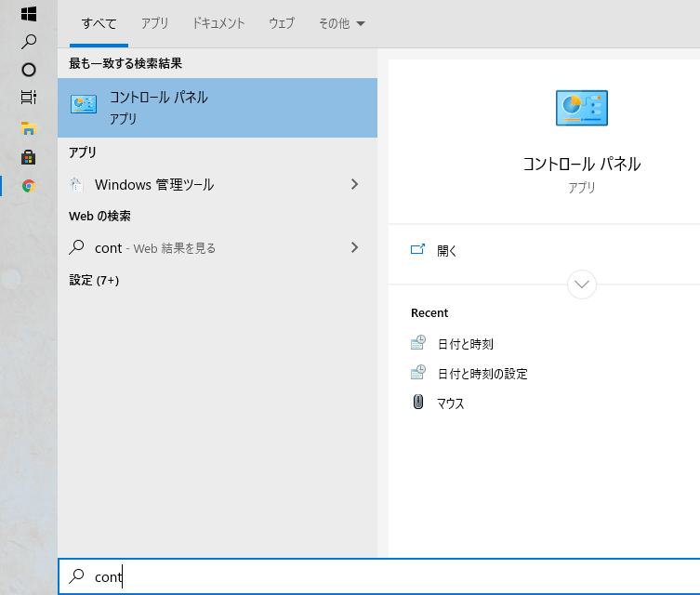This screenshot has width=700, height=595.
Task: Click the アプリ section heading
Action: point(83,152)
